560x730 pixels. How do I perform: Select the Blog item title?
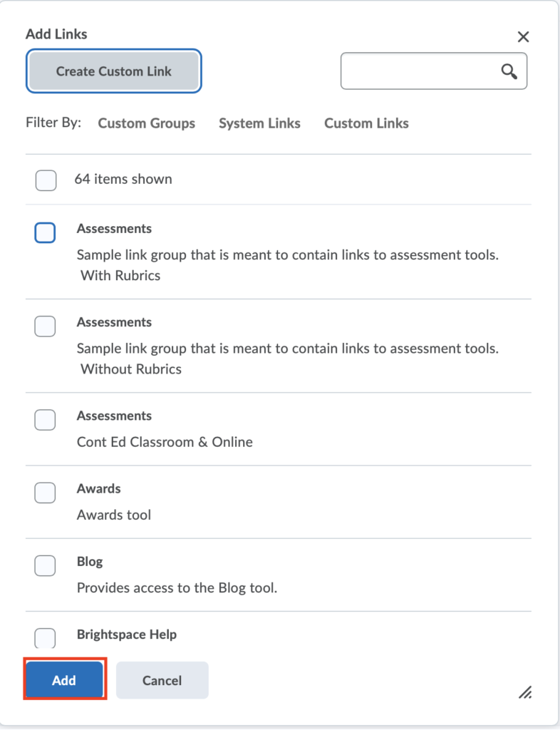click(x=90, y=562)
